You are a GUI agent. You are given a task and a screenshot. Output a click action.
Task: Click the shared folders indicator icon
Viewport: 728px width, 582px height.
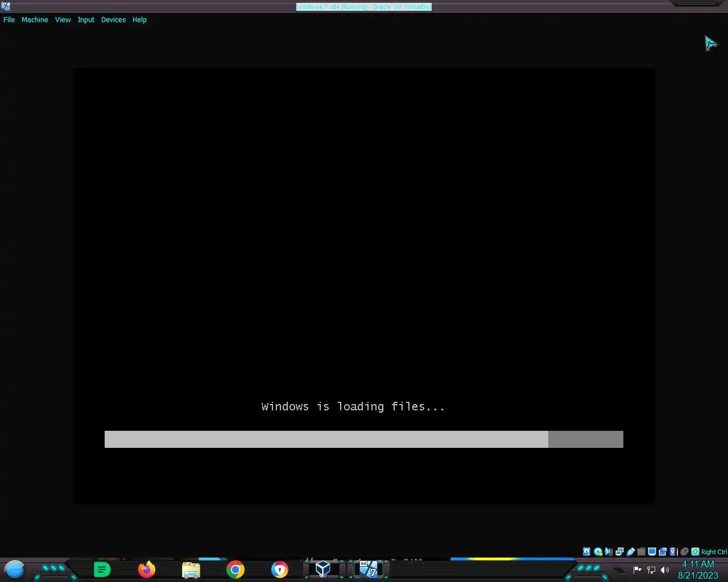pyautogui.click(x=641, y=551)
